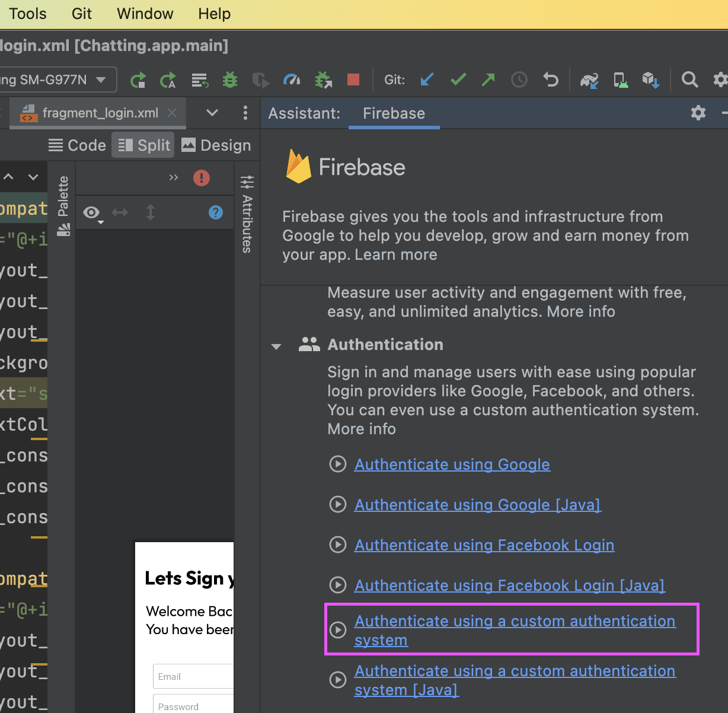Click the Apply Code Changes icon
728x713 pixels.
[x=200, y=79]
